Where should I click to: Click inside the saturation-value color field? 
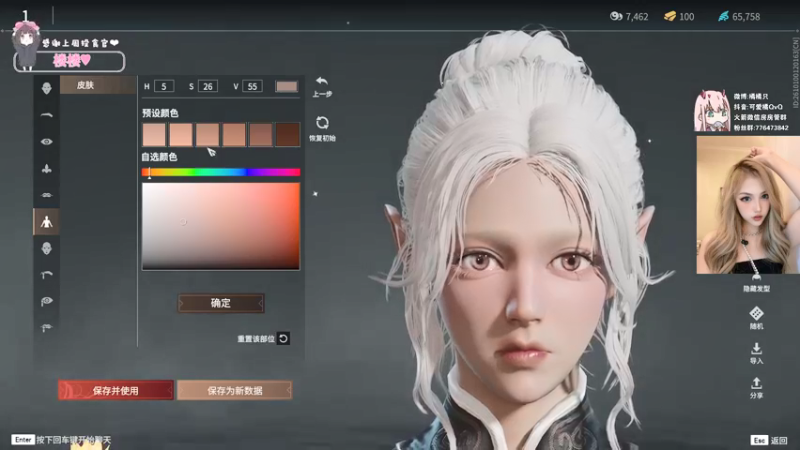click(221, 226)
